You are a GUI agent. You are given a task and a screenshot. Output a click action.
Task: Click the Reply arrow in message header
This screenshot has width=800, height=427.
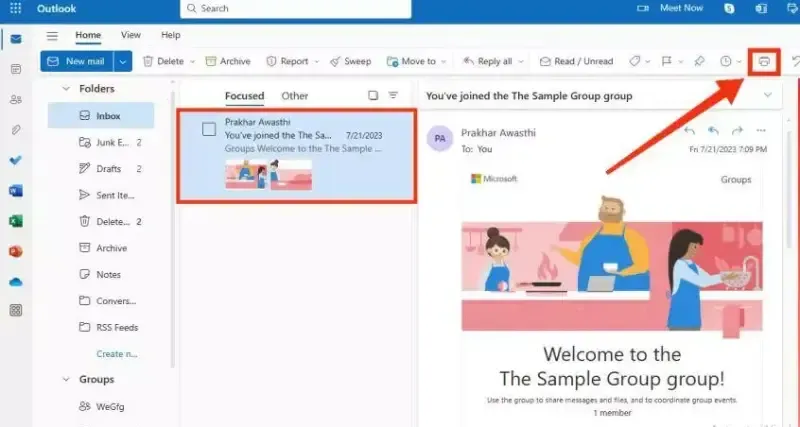tap(689, 131)
